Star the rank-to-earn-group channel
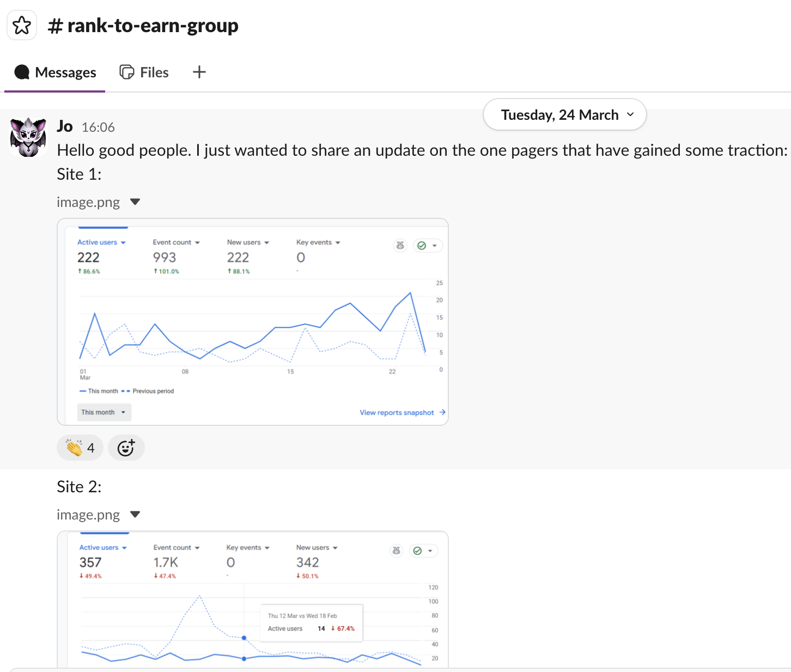Screen dimensions: 791x672 [x=22, y=26]
